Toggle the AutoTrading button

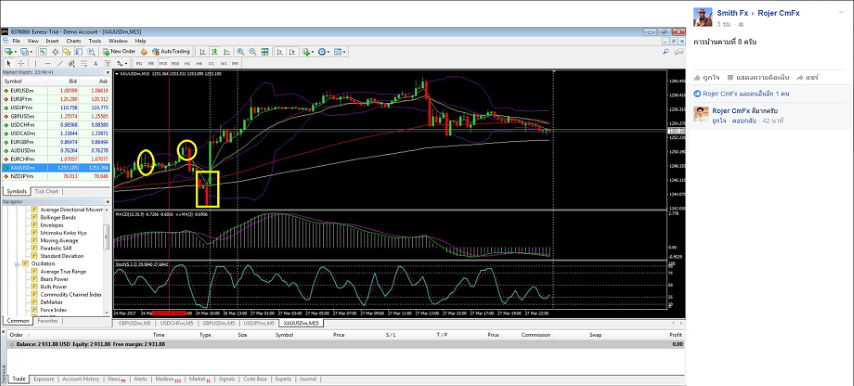point(171,52)
